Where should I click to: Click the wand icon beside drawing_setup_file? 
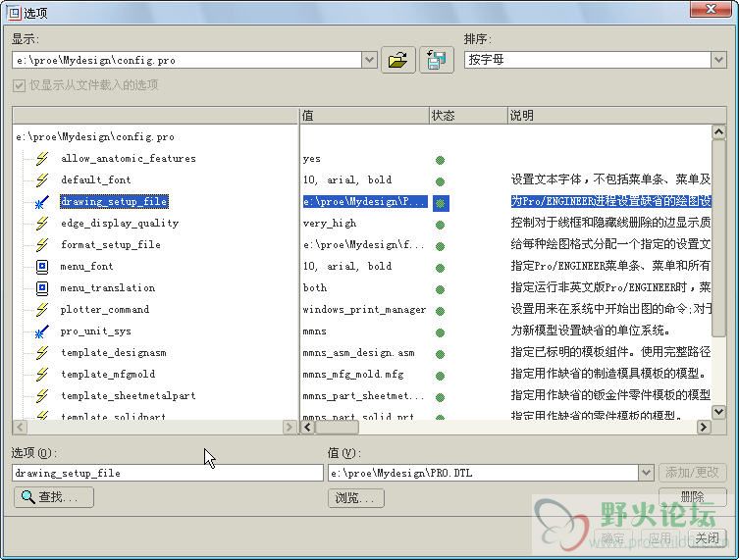click(42, 202)
